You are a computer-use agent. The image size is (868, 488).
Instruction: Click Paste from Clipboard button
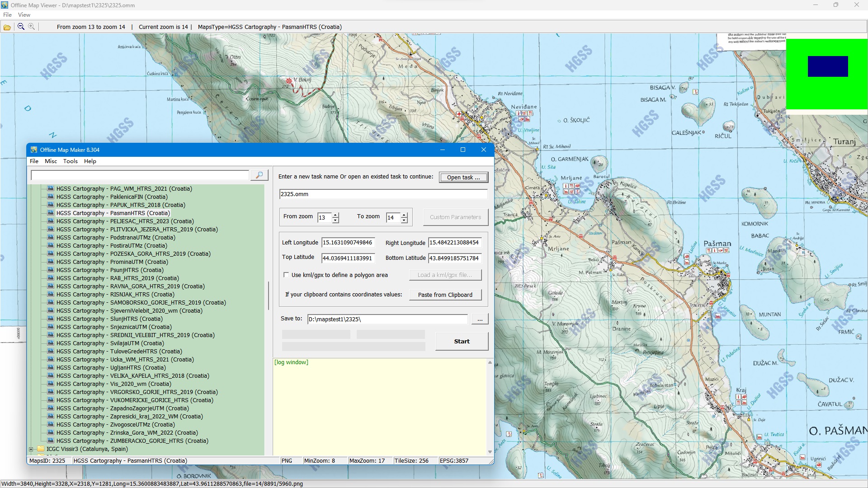[445, 295]
